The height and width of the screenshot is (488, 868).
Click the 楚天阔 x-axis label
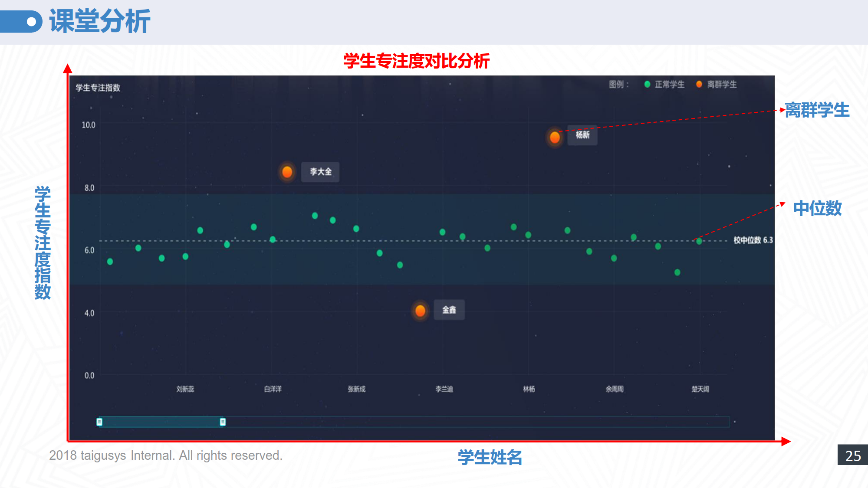click(x=700, y=389)
